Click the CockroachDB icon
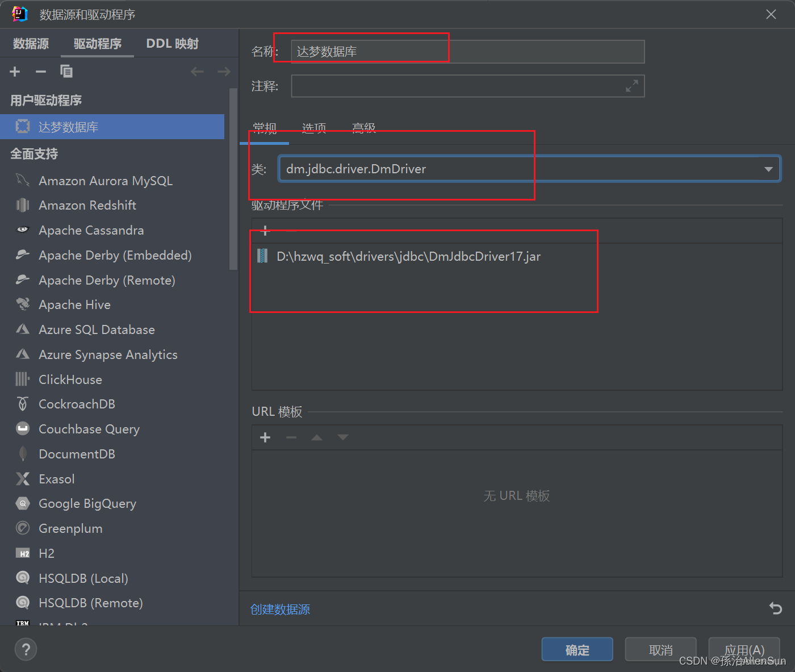 click(x=23, y=404)
